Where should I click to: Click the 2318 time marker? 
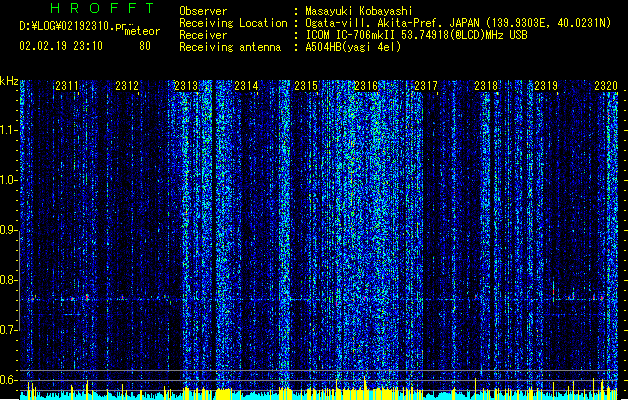pos(486,86)
